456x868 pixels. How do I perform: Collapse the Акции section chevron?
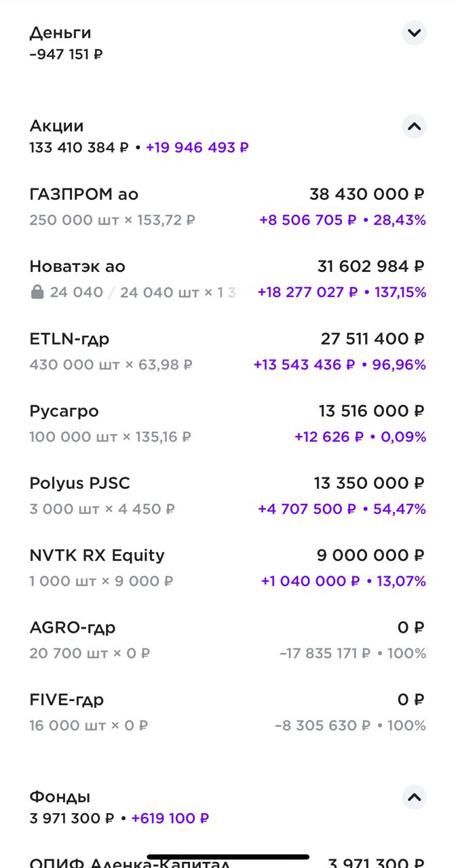[414, 126]
